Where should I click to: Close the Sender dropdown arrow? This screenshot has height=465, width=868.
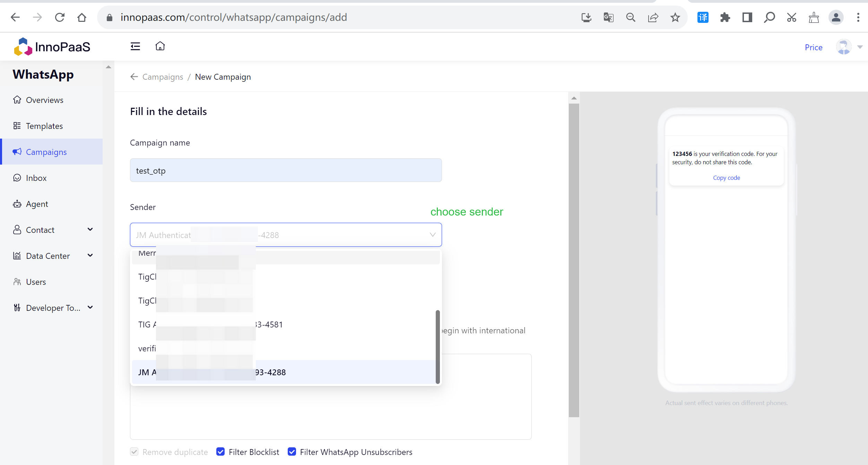(432, 235)
